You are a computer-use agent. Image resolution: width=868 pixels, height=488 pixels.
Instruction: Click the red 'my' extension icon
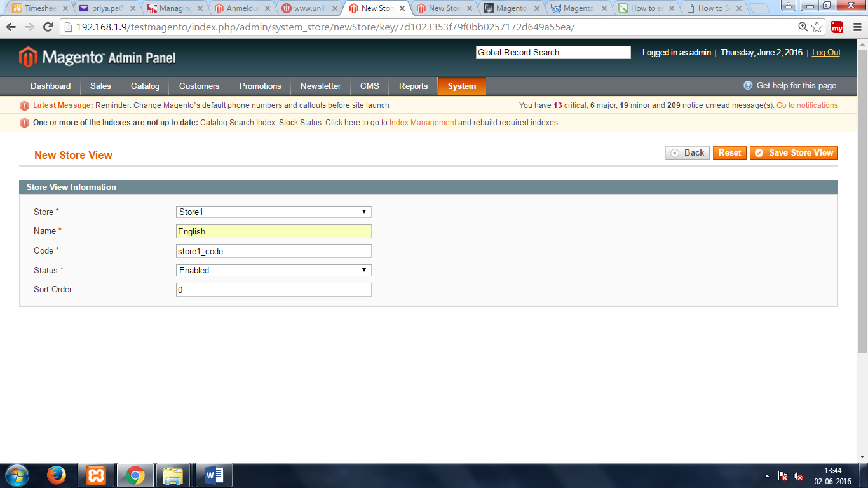[837, 27]
